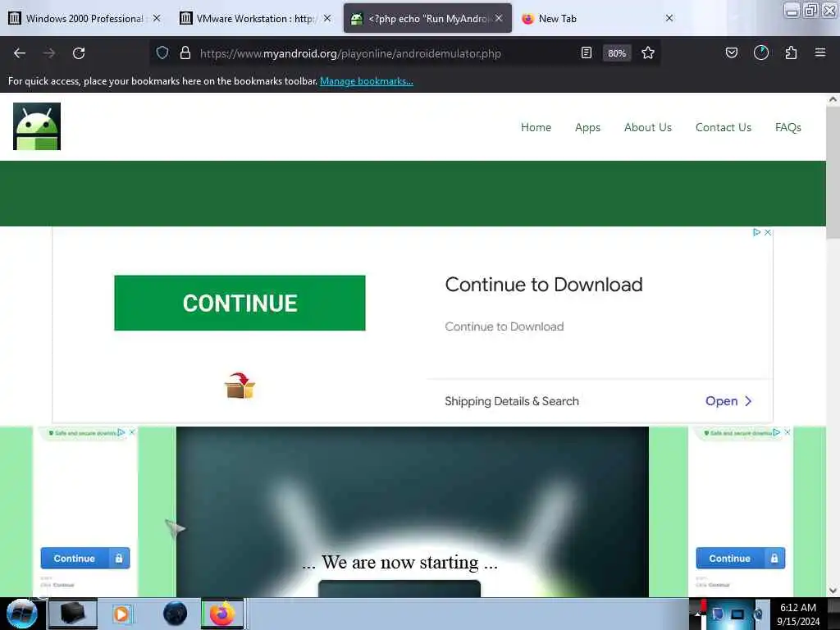Screen dimensions: 840x630
Task: Close the top banner ad with X
Action: (768, 232)
